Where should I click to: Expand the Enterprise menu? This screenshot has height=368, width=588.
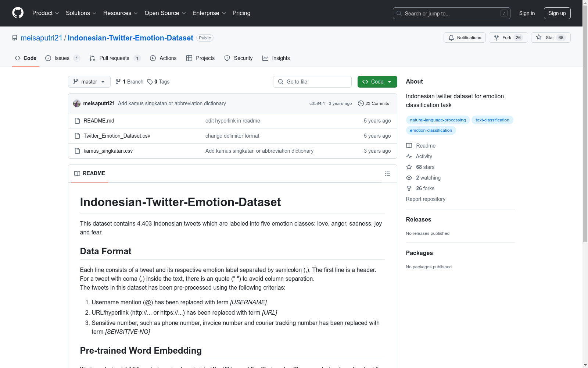tap(209, 13)
